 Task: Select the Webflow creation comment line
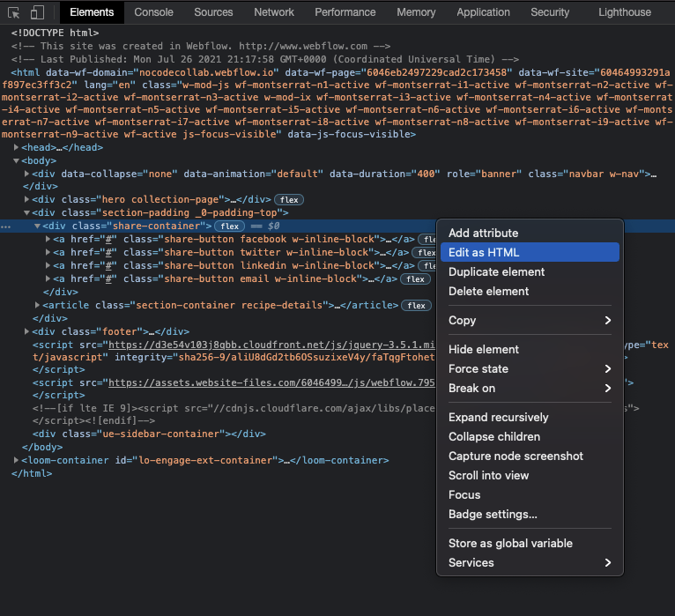[x=201, y=46]
